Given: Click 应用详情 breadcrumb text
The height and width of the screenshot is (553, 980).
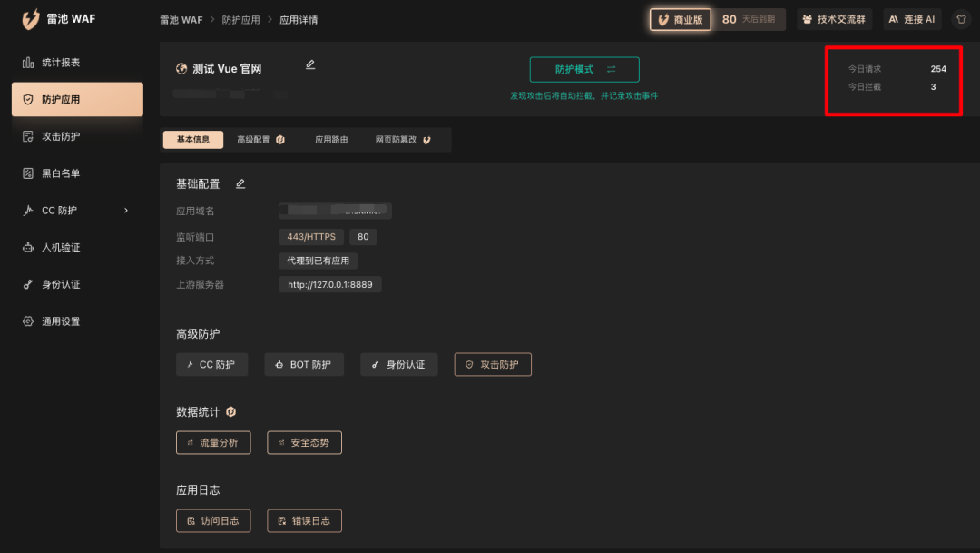Looking at the screenshot, I should pyautogui.click(x=299, y=20).
